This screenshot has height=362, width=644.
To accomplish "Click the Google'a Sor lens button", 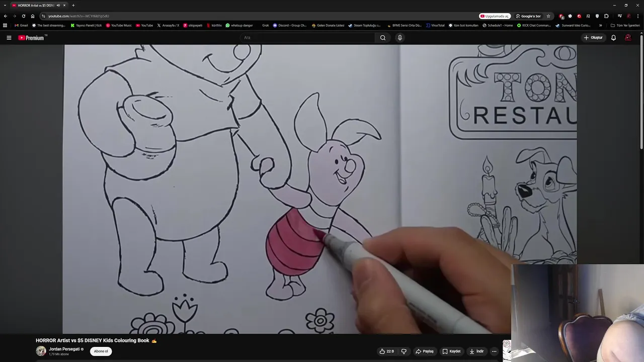I will 528,16.
